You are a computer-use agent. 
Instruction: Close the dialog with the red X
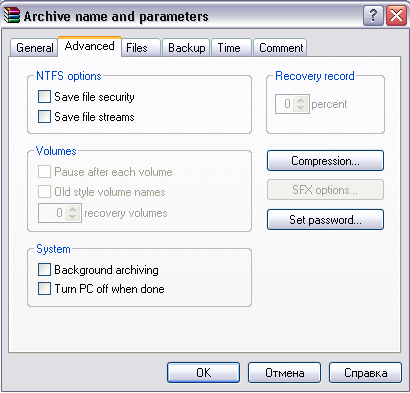click(396, 15)
